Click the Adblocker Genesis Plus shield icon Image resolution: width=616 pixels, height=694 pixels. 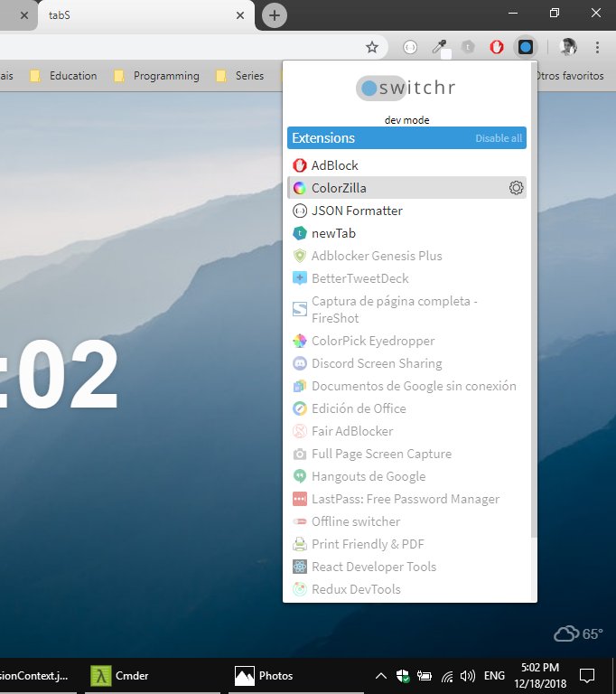coord(300,256)
